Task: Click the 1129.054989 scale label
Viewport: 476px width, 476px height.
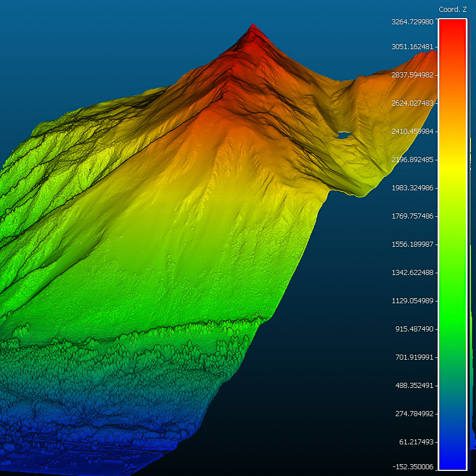Action: [412, 301]
